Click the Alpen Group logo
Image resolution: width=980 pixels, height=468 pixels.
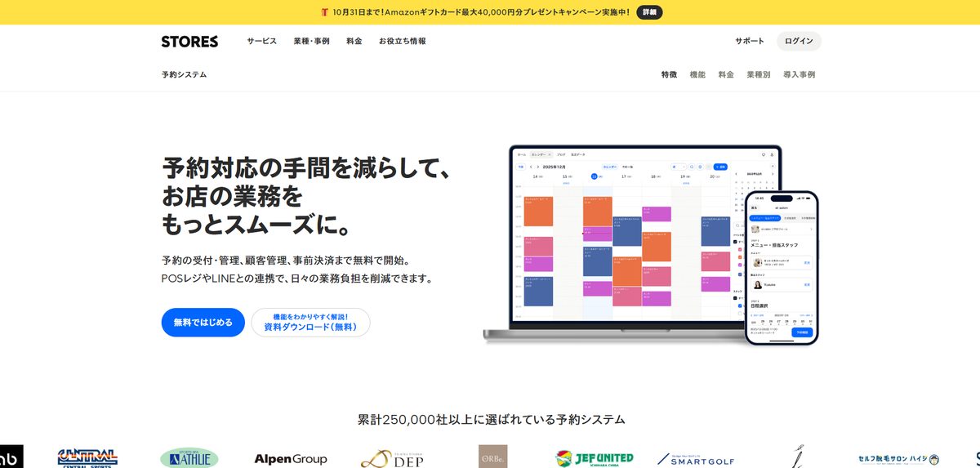click(x=291, y=459)
